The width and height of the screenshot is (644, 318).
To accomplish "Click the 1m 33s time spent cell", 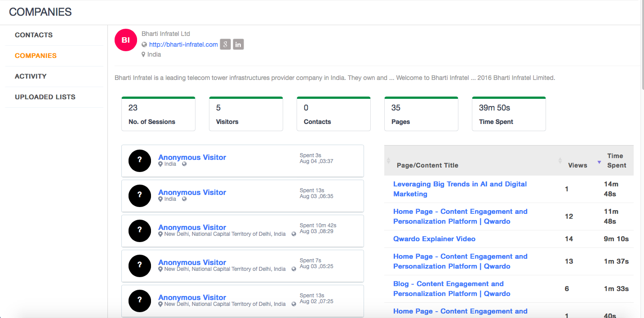I will pos(616,289).
